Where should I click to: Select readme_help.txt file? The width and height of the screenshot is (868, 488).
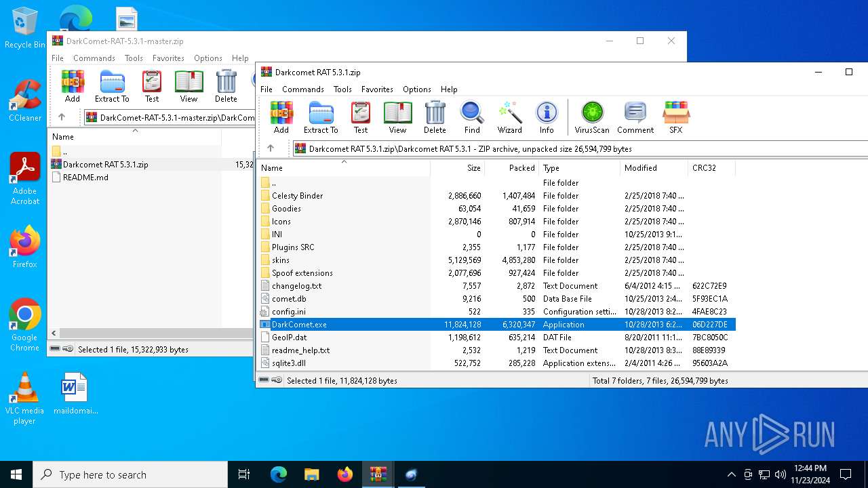300,350
